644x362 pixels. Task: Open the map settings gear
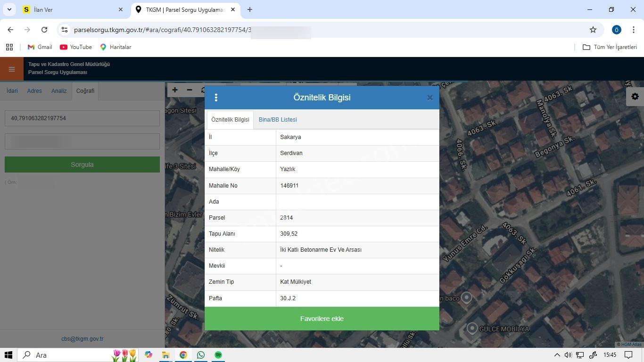(x=635, y=96)
